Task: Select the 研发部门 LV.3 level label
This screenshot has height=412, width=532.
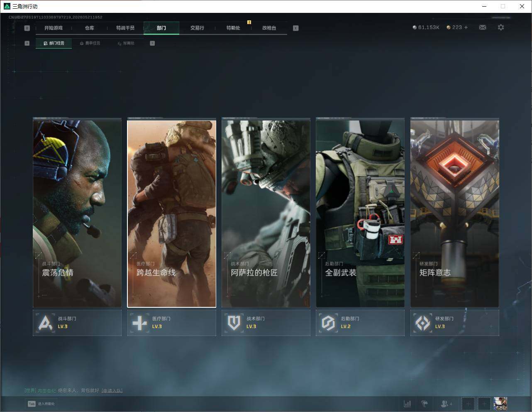Action: coord(440,326)
